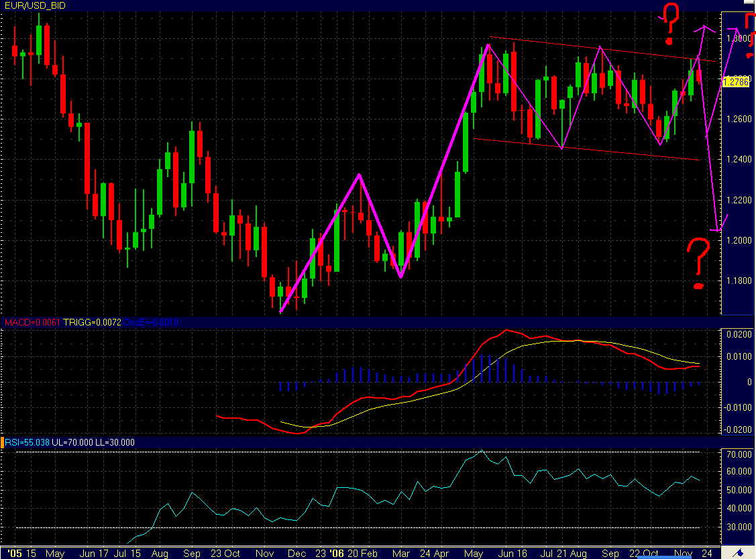The image size is (756, 559).
Task: Select the lower red question mark annotation
Action: (699, 263)
